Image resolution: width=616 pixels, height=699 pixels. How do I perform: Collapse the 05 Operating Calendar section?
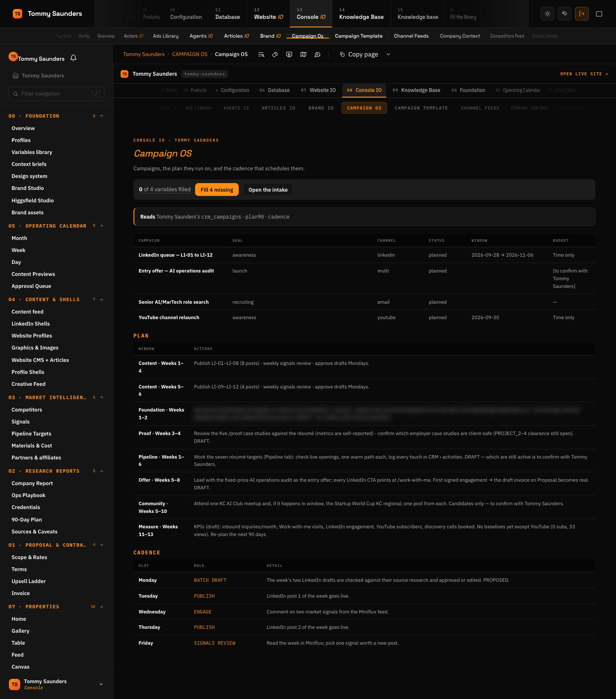coord(102,226)
